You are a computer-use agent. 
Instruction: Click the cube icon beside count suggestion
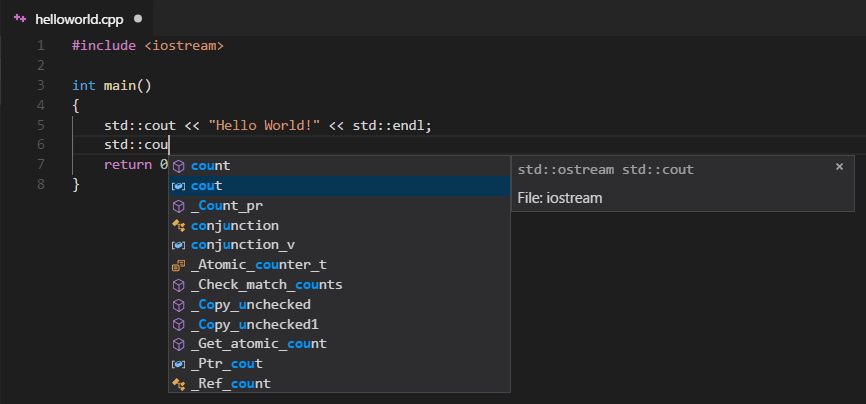(179, 166)
